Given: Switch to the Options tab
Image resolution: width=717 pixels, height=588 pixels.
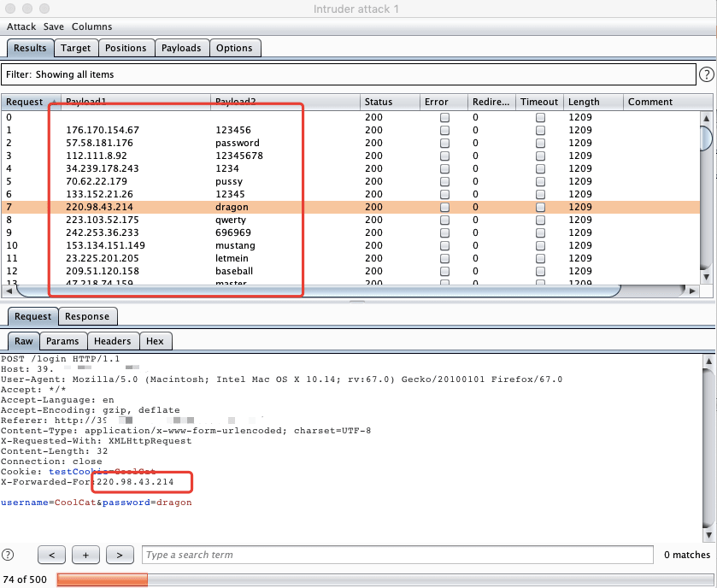Looking at the screenshot, I should point(234,48).
